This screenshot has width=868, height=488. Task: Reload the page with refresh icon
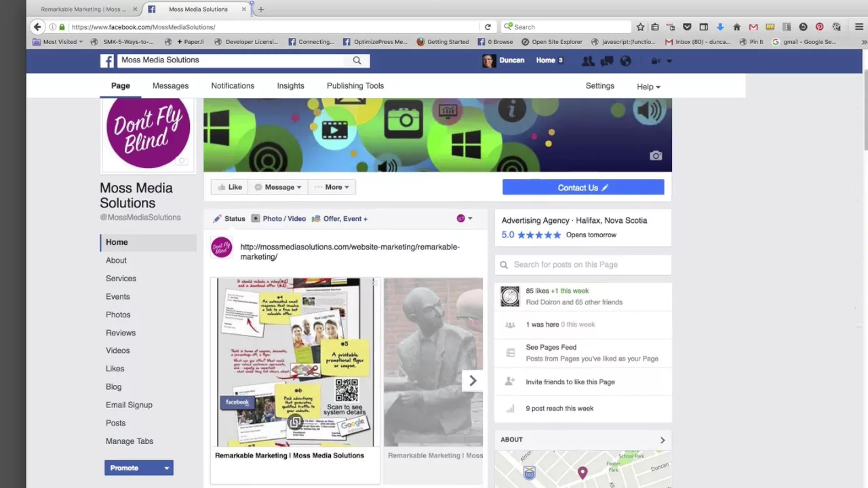[488, 27]
